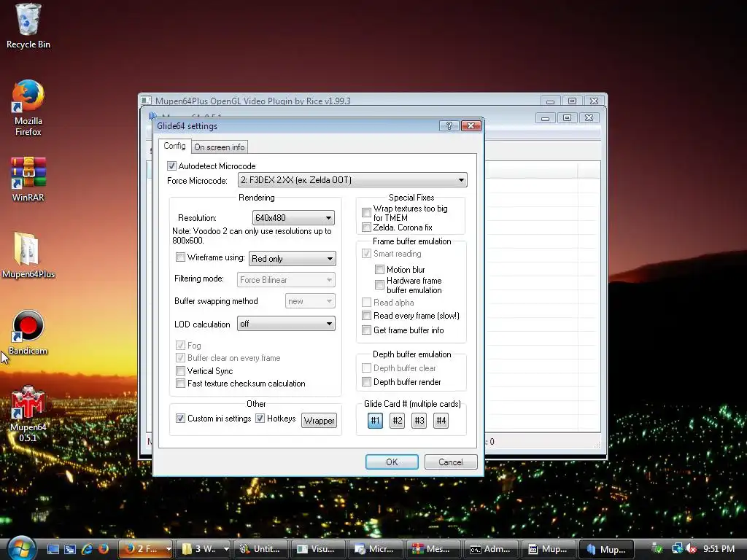Select the Config tab
This screenshot has width=747, height=560.
pos(174,146)
